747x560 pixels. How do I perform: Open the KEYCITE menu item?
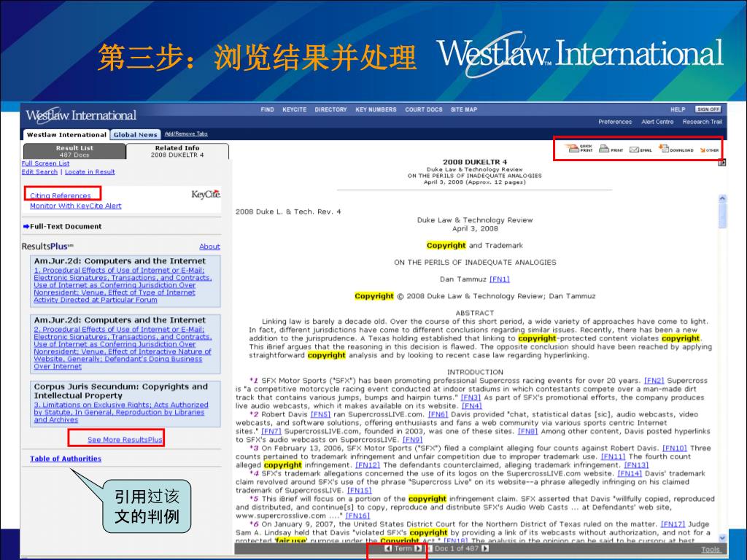click(x=295, y=109)
